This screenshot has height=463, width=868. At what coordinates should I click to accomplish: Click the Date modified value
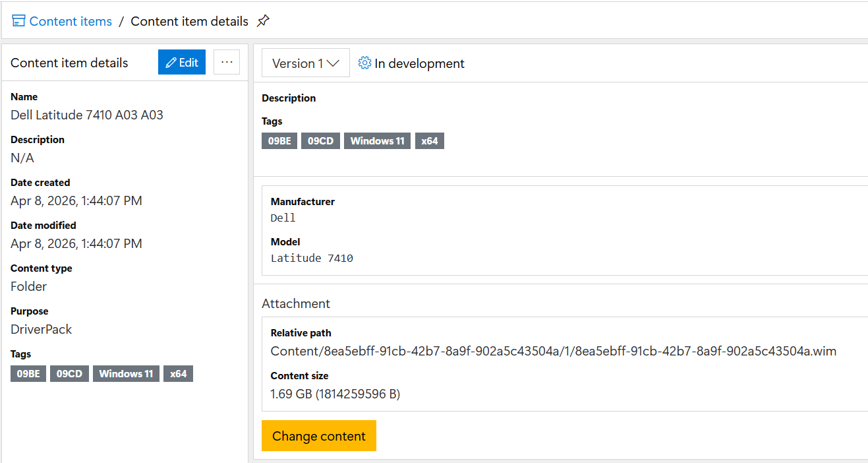coord(76,243)
